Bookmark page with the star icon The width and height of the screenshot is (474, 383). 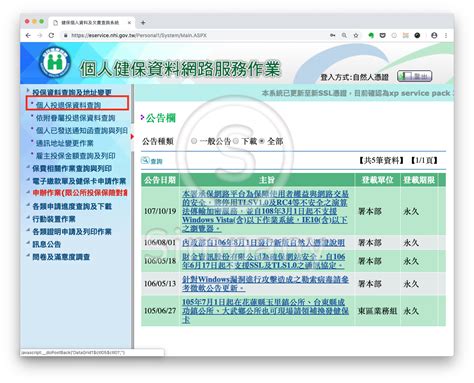point(356,35)
